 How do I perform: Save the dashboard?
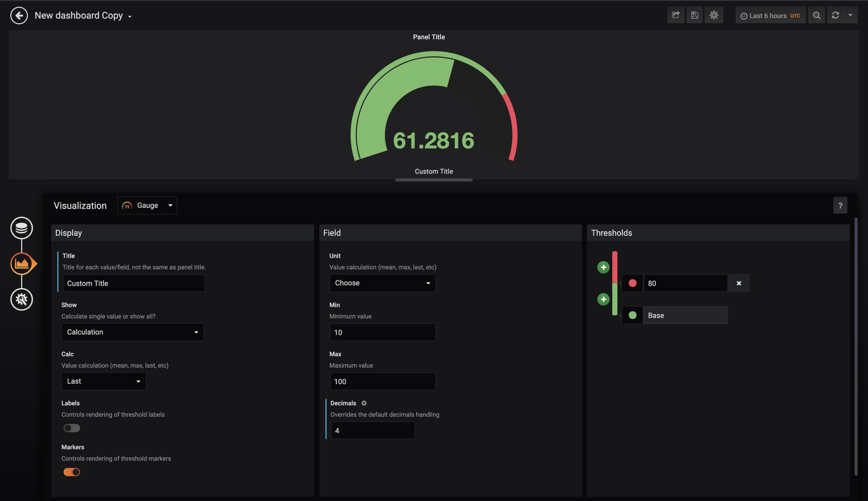point(695,15)
